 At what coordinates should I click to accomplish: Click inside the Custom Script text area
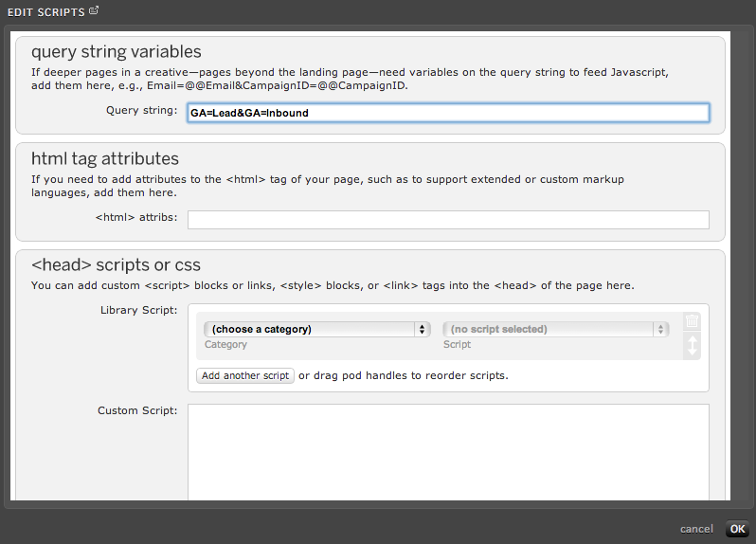(448, 452)
